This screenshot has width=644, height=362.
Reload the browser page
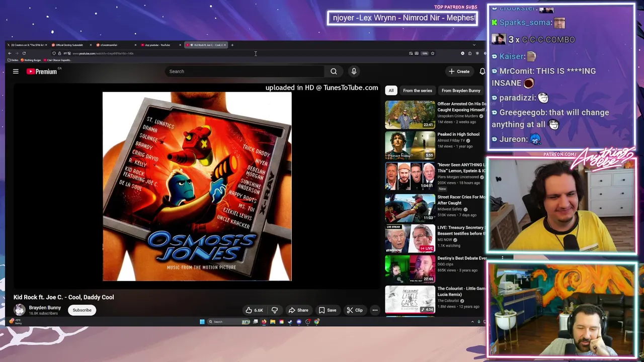coord(24,53)
